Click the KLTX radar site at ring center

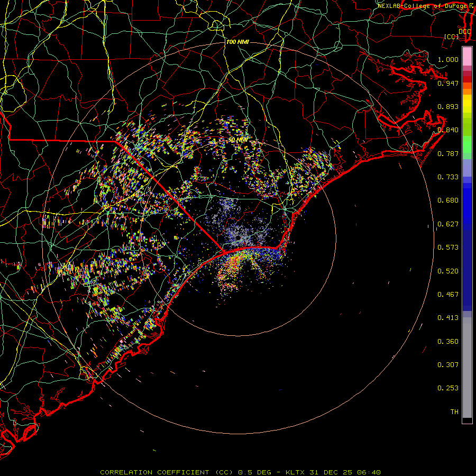click(x=239, y=237)
